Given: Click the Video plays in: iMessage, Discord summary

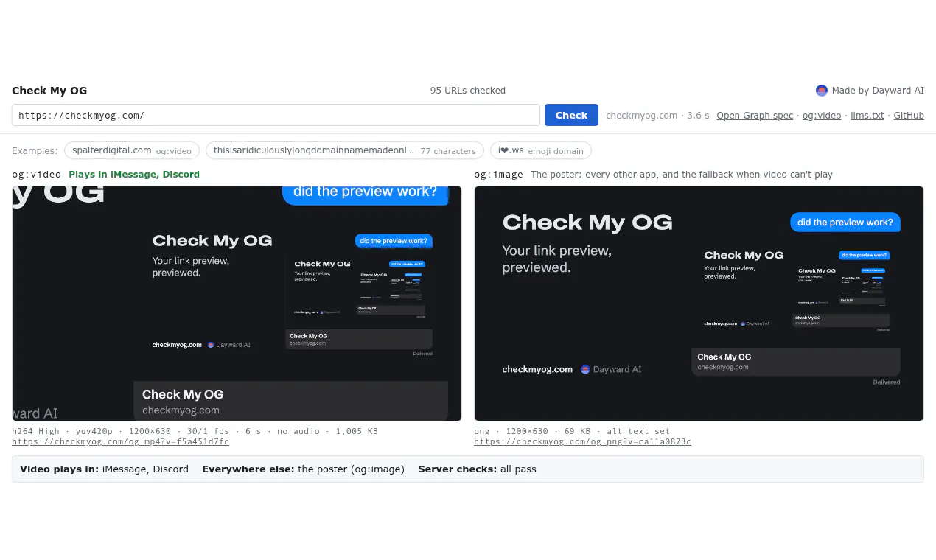Looking at the screenshot, I should coord(104,469).
